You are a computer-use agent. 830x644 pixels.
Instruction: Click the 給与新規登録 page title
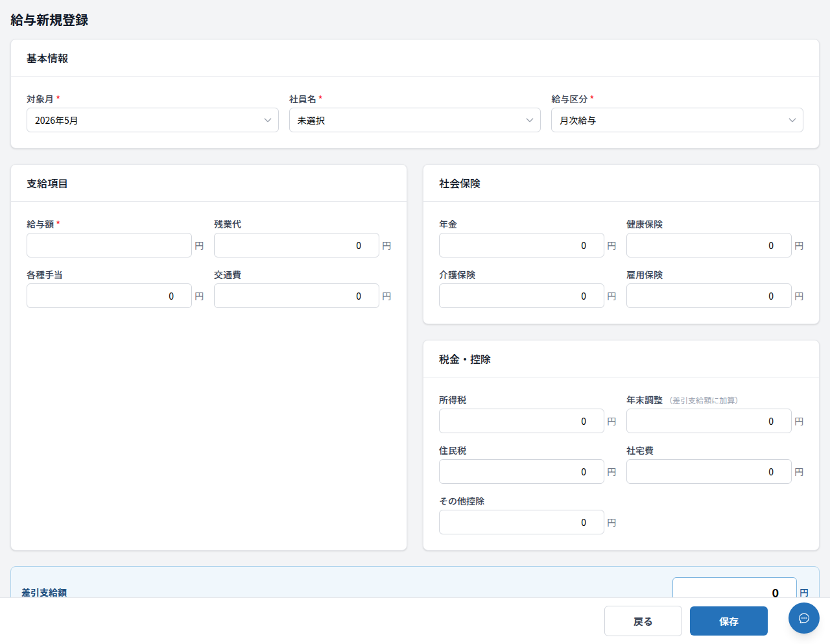[49, 20]
